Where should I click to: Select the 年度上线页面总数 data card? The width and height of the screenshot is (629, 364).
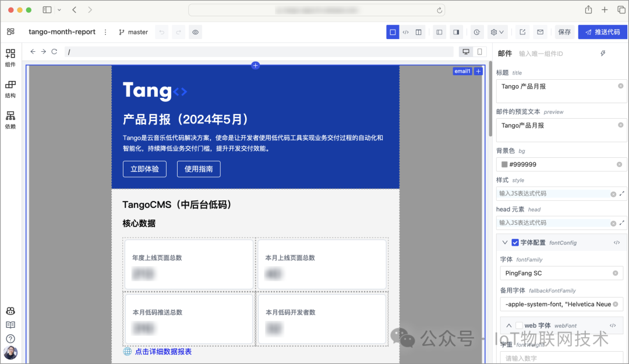click(x=189, y=264)
